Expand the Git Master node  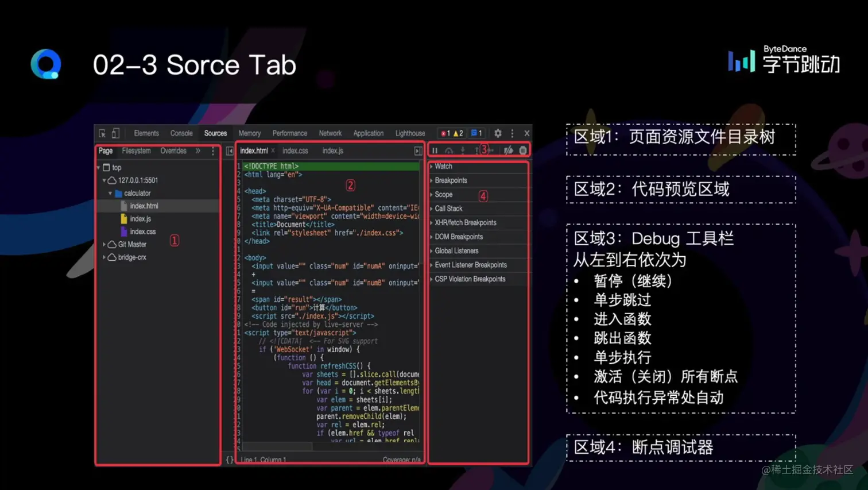pyautogui.click(x=104, y=245)
